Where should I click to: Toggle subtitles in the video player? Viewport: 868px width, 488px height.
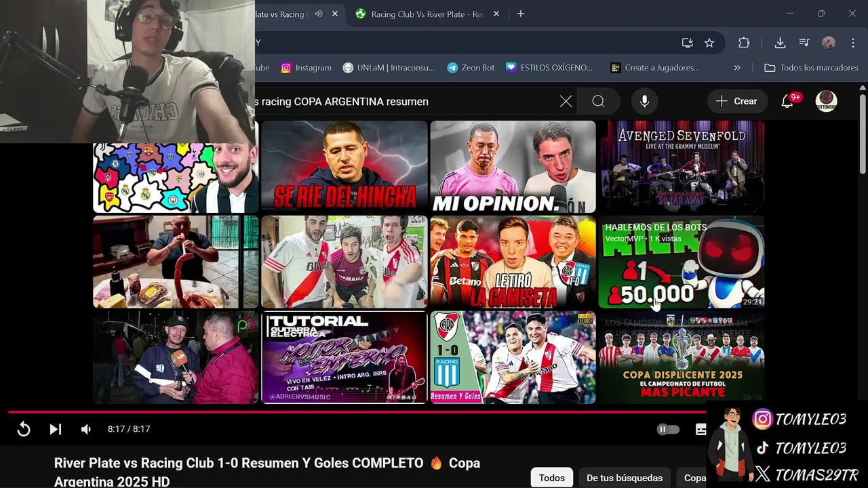(701, 429)
